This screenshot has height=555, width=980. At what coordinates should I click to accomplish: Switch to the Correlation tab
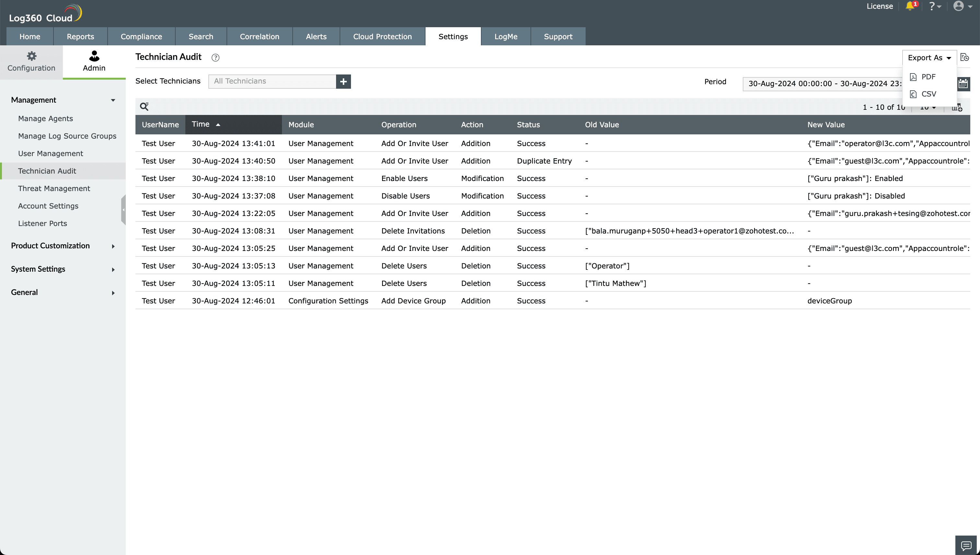coord(259,37)
